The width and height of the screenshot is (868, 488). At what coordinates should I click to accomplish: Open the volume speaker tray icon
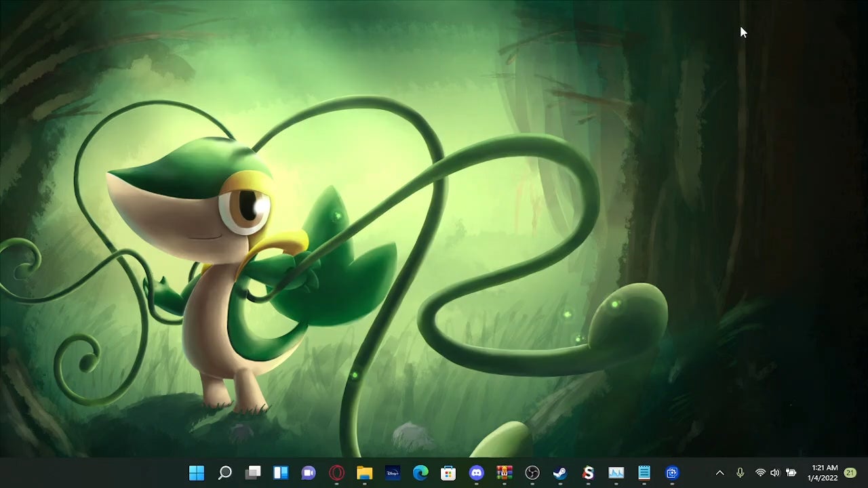(775, 473)
